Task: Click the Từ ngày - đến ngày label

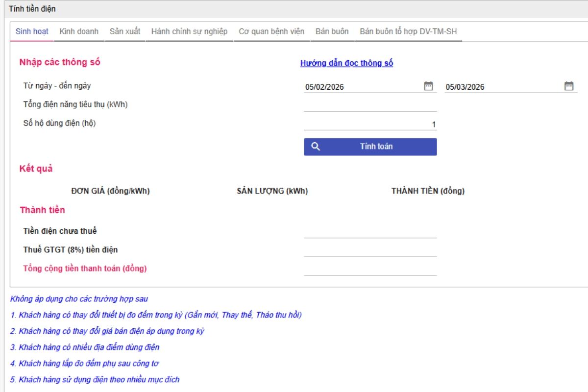Action: coord(57,86)
